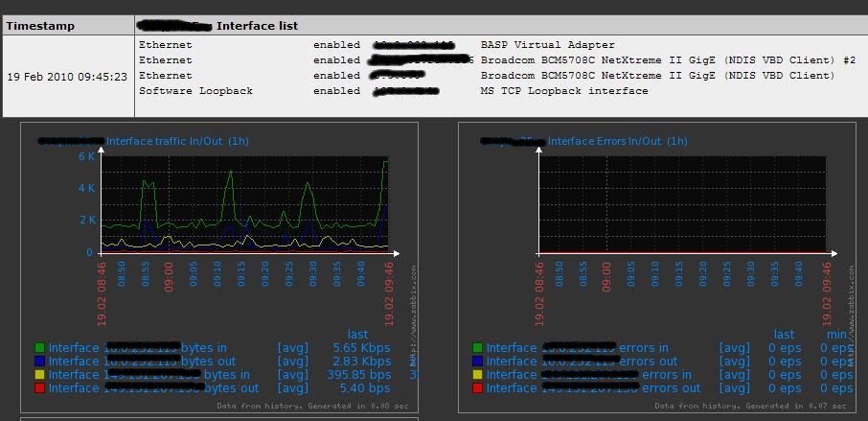The height and width of the screenshot is (421, 868).
Task: Click the BASP Virtual Adapter entry
Action: pos(547,45)
